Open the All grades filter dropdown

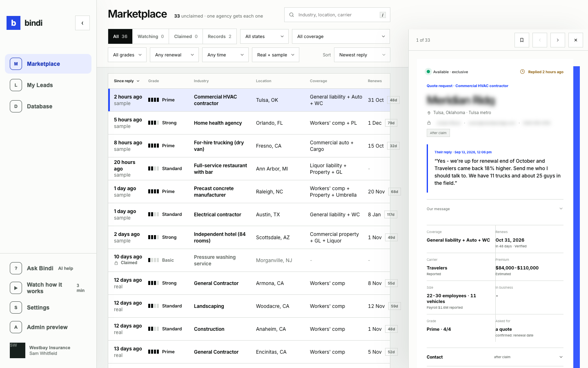pos(127,55)
